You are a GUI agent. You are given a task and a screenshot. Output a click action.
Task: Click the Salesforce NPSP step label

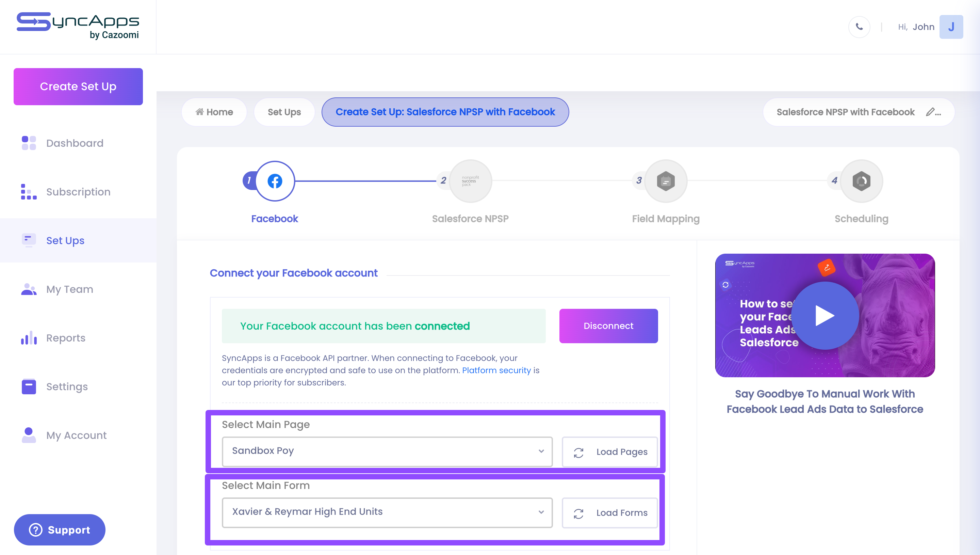(470, 219)
